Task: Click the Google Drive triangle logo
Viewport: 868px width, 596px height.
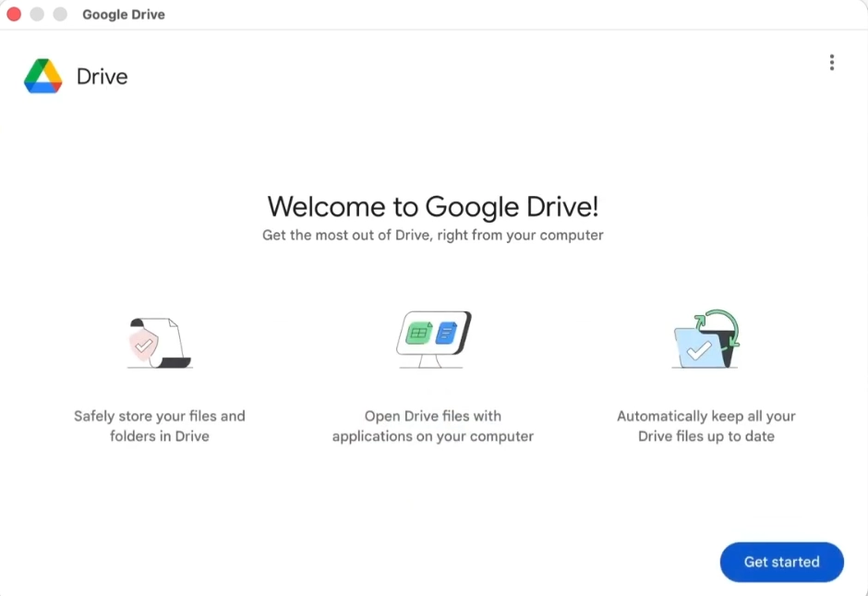Action: pos(43,76)
